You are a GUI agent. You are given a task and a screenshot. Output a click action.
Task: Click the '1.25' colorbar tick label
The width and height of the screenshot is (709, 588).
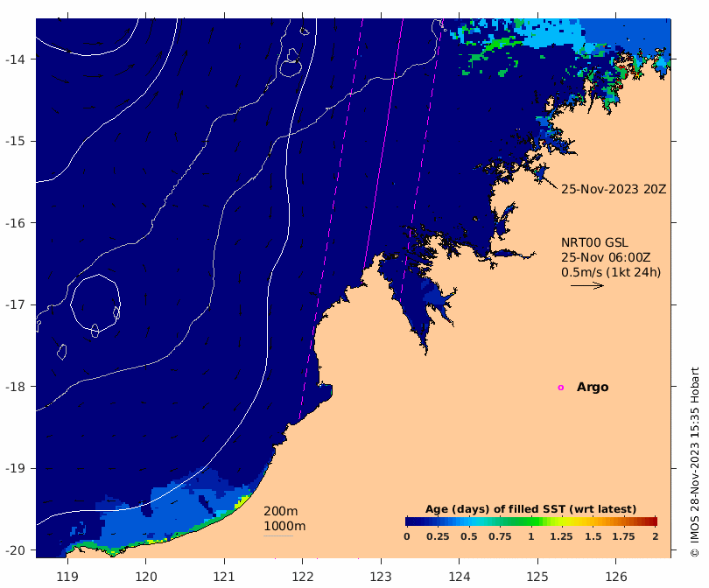pos(561,536)
